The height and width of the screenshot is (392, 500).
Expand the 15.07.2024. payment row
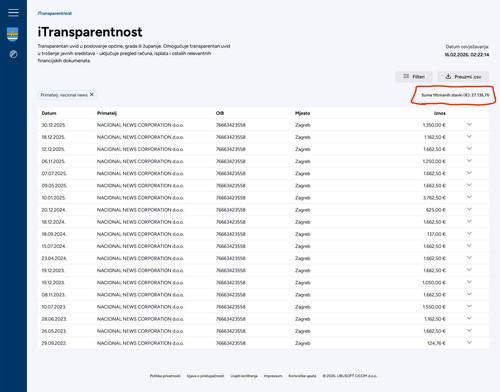[x=469, y=246]
